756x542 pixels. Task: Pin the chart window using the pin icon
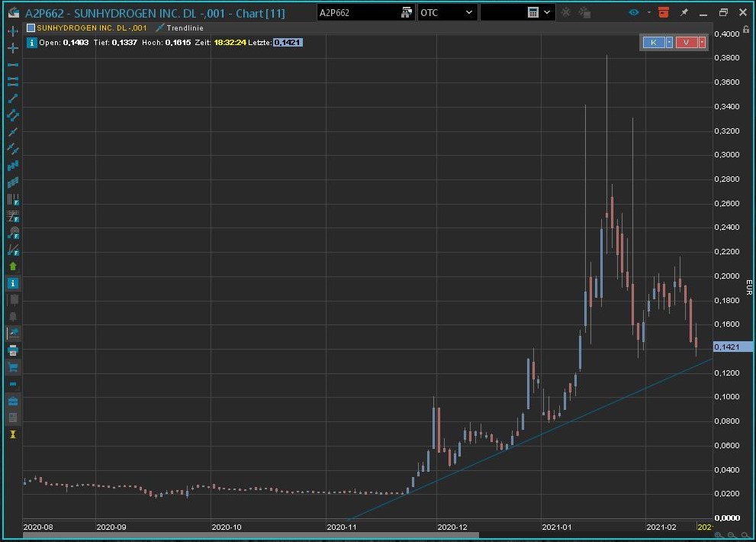[x=684, y=12]
